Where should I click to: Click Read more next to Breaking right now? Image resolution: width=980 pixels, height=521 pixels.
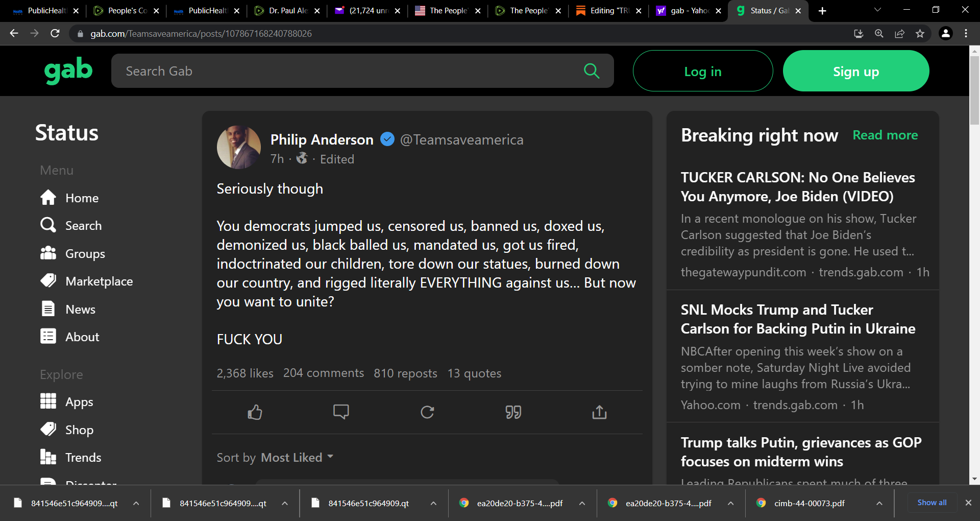click(x=885, y=135)
